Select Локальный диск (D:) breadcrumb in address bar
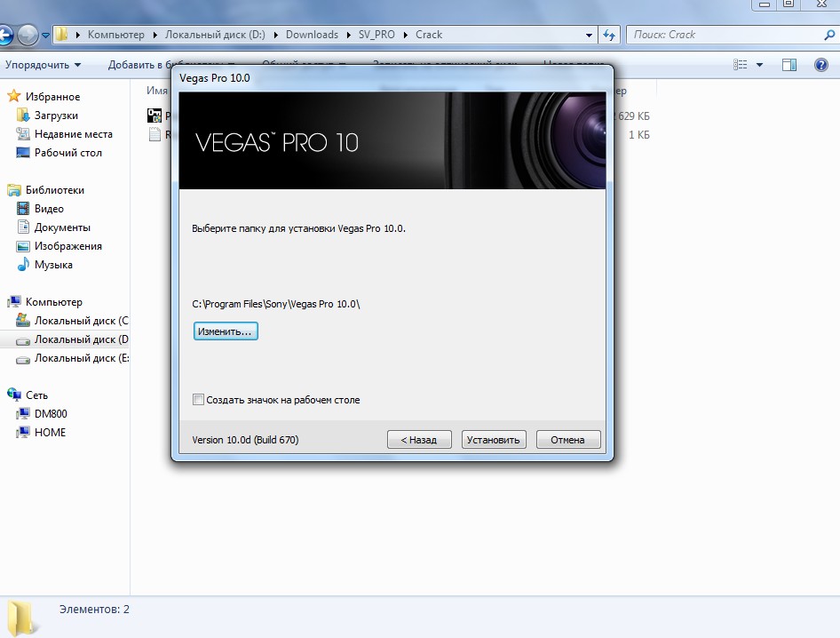 [215, 35]
